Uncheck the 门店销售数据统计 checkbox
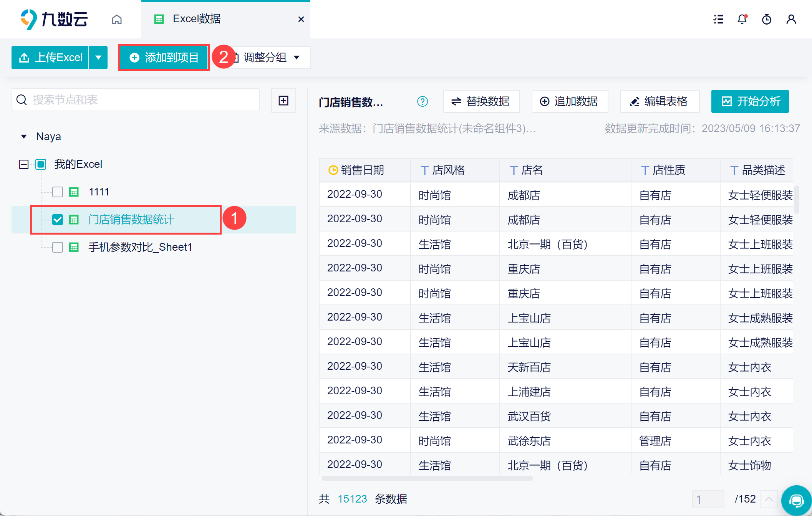The width and height of the screenshot is (812, 516). [58, 220]
